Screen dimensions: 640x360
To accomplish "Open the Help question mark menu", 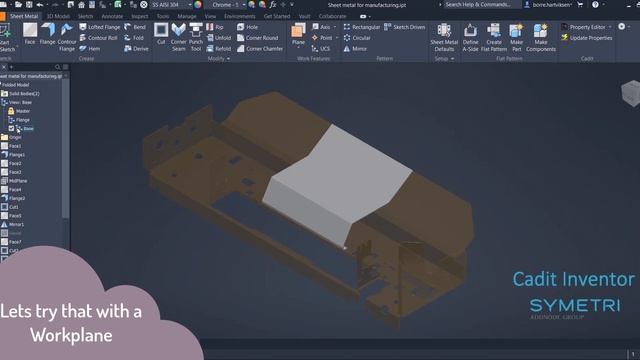I will pos(596,4).
